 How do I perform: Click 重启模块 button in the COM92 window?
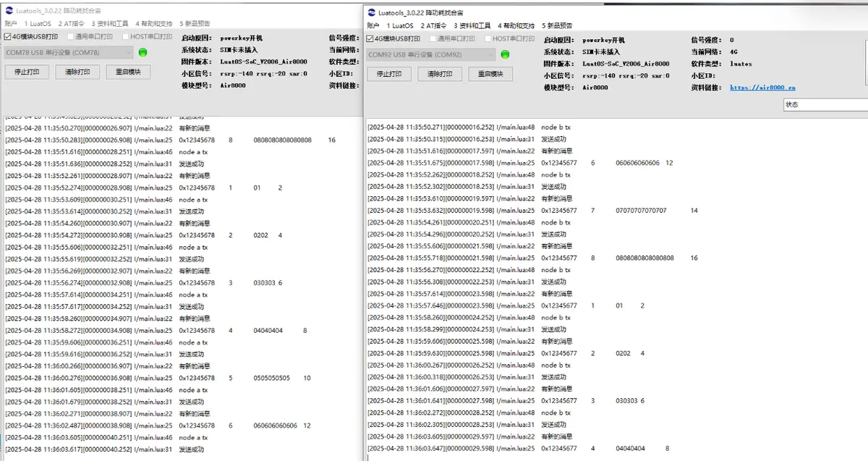[x=490, y=74]
